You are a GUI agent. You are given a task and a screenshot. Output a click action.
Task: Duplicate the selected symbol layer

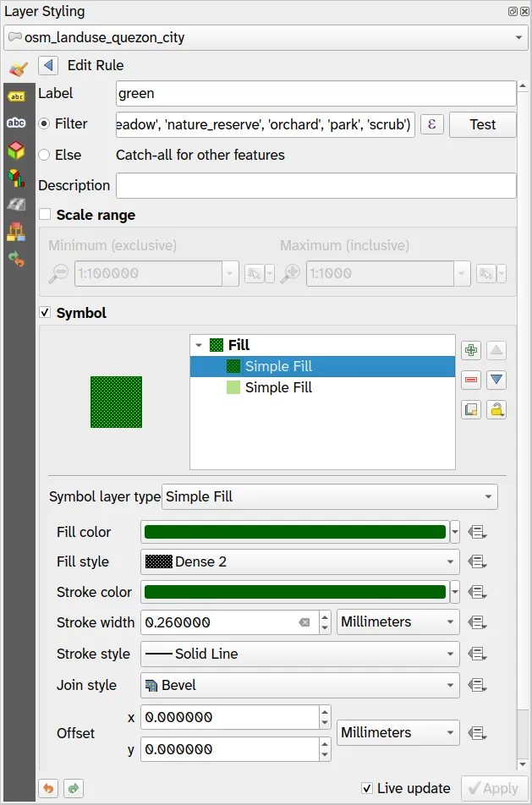coord(471,409)
